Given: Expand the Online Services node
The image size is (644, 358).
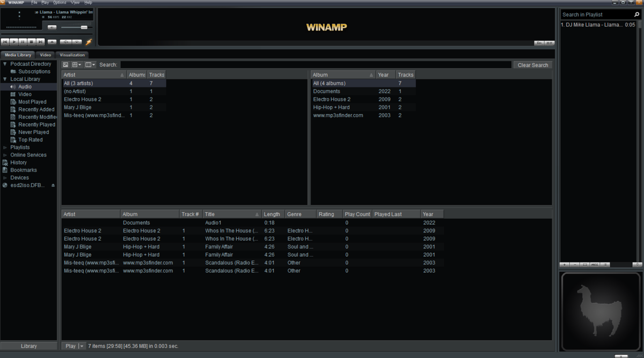Looking at the screenshot, I should point(5,155).
